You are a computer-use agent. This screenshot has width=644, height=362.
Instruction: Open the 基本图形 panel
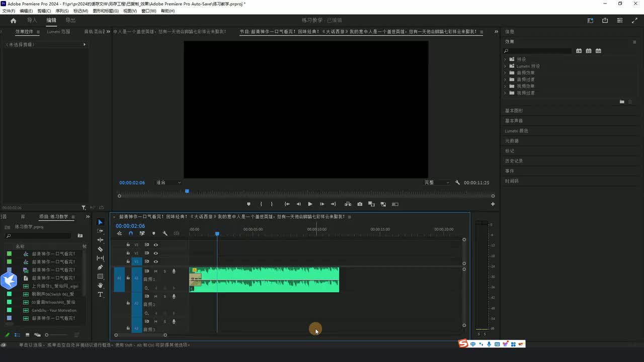pos(514,111)
